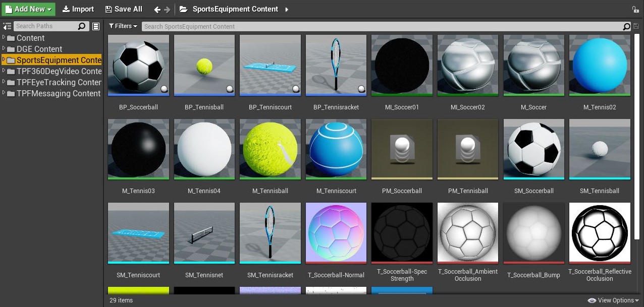The width and height of the screenshot is (644, 307).
Task: Select the SM_Tennisracket mesh thumbnail
Action: coord(271,233)
